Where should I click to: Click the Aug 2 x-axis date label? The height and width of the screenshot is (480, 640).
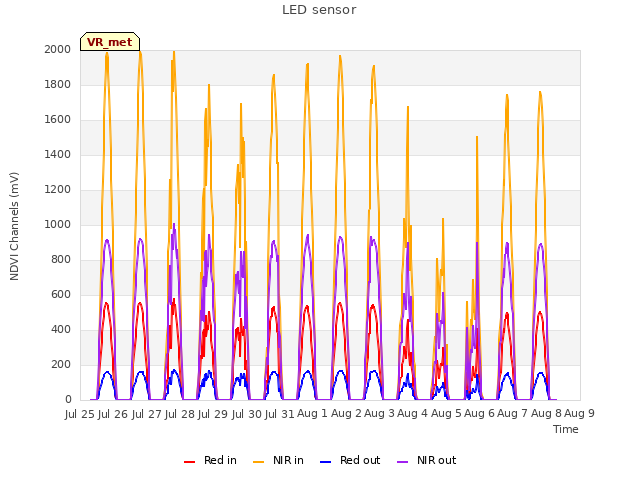tap(346, 413)
